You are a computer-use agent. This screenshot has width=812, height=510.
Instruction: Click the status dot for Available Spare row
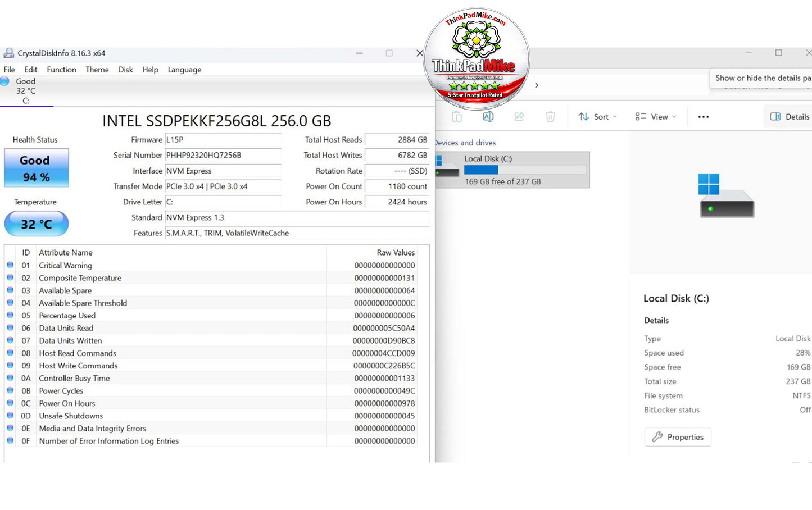point(10,290)
